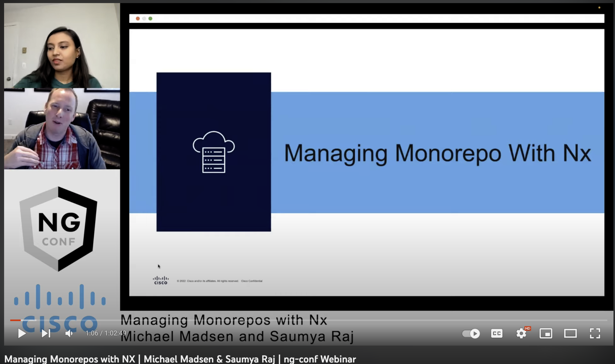This screenshot has height=364, width=615.
Task: Skip to the next video
Action: [x=46, y=334]
